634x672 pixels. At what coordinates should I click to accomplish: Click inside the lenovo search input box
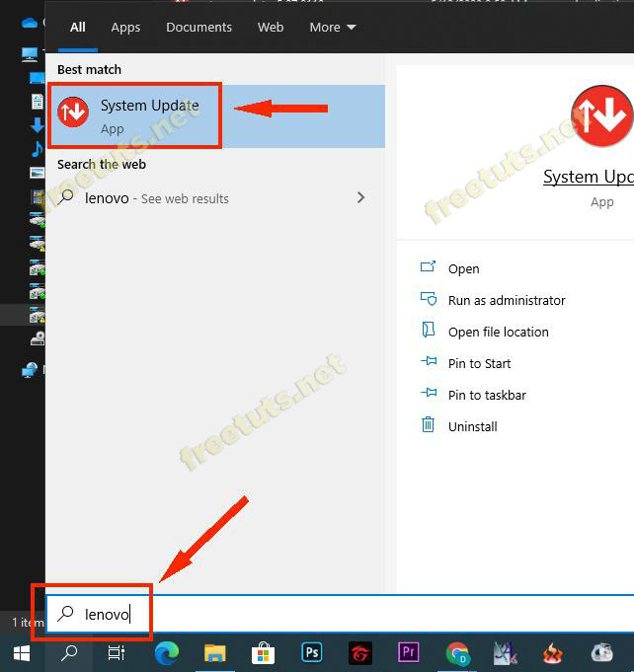click(x=340, y=614)
